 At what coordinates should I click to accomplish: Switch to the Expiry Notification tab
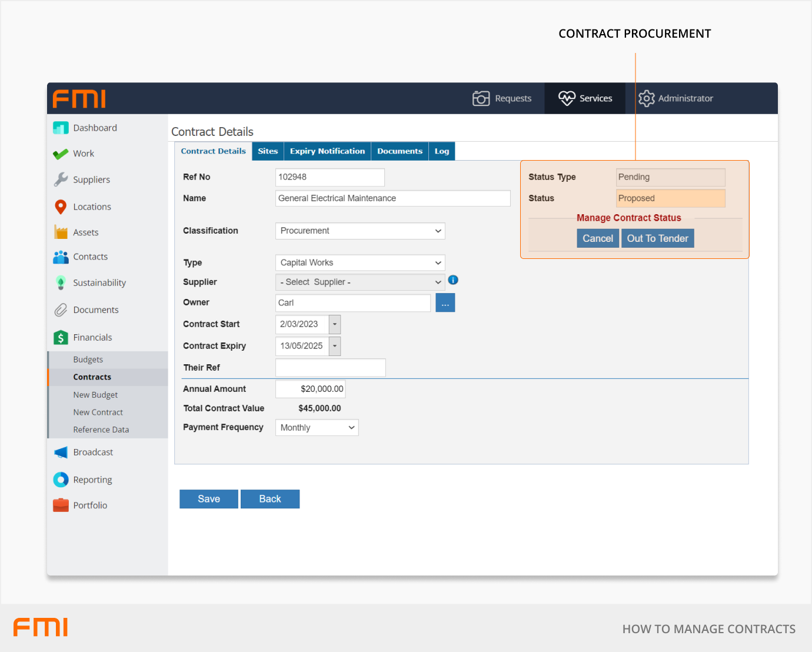point(327,151)
